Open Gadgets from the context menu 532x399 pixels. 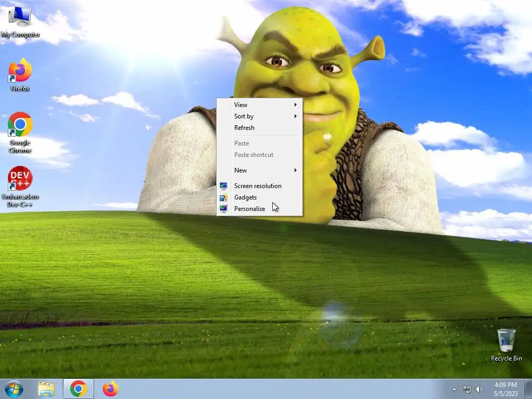click(260, 197)
